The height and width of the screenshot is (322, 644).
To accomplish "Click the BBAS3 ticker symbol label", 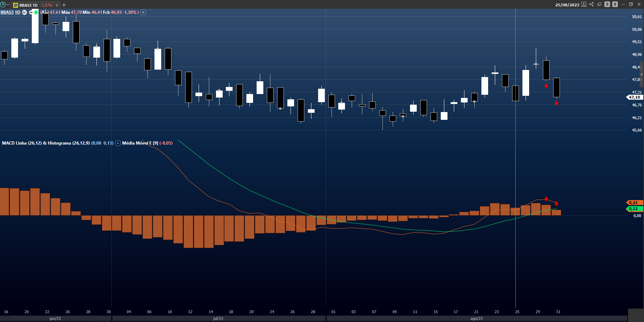I will pos(7,12).
